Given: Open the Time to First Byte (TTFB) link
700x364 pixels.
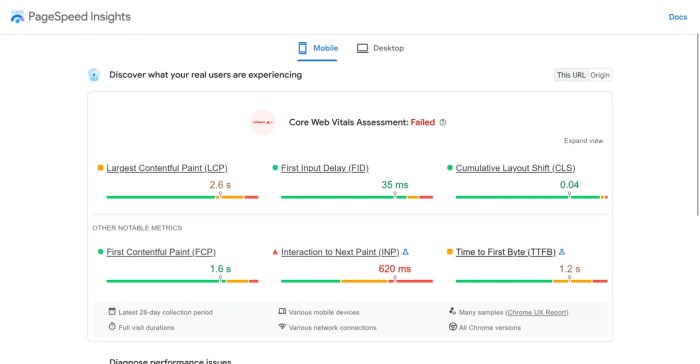Looking at the screenshot, I should tap(505, 252).
